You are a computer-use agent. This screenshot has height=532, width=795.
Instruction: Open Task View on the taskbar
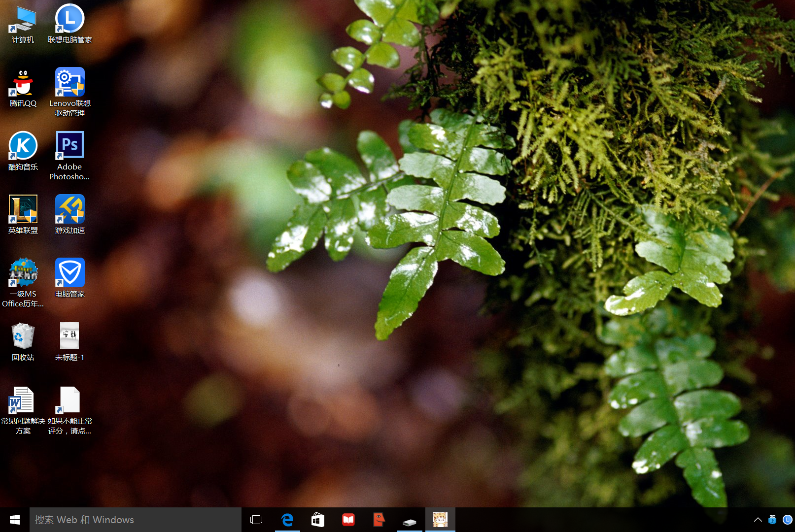(x=256, y=520)
